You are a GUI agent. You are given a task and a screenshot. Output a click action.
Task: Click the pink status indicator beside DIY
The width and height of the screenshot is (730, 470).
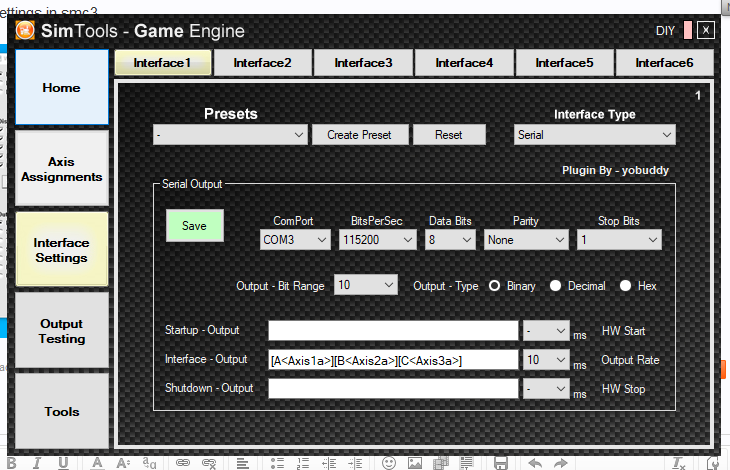click(688, 30)
